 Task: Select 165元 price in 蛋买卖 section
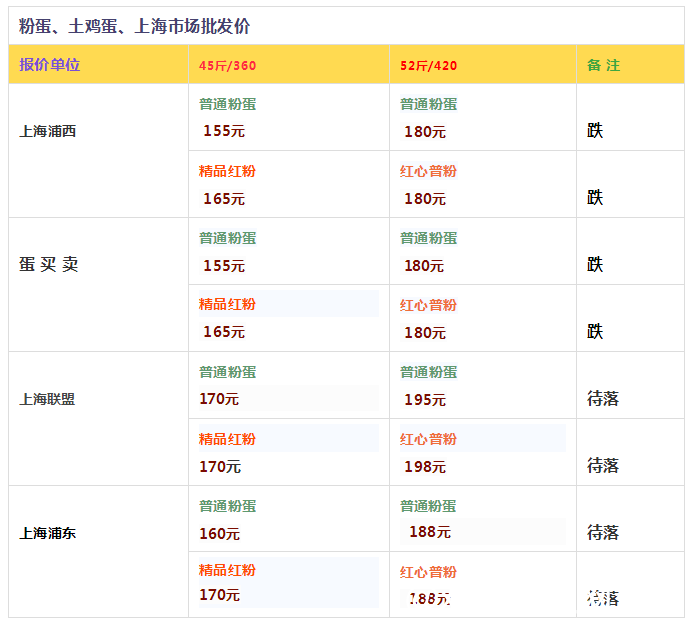click(x=224, y=332)
